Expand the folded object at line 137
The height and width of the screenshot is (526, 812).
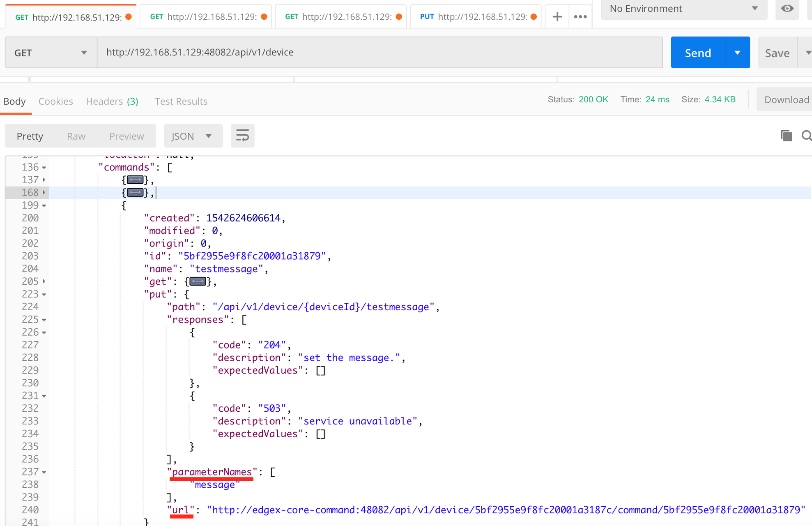[44, 180]
